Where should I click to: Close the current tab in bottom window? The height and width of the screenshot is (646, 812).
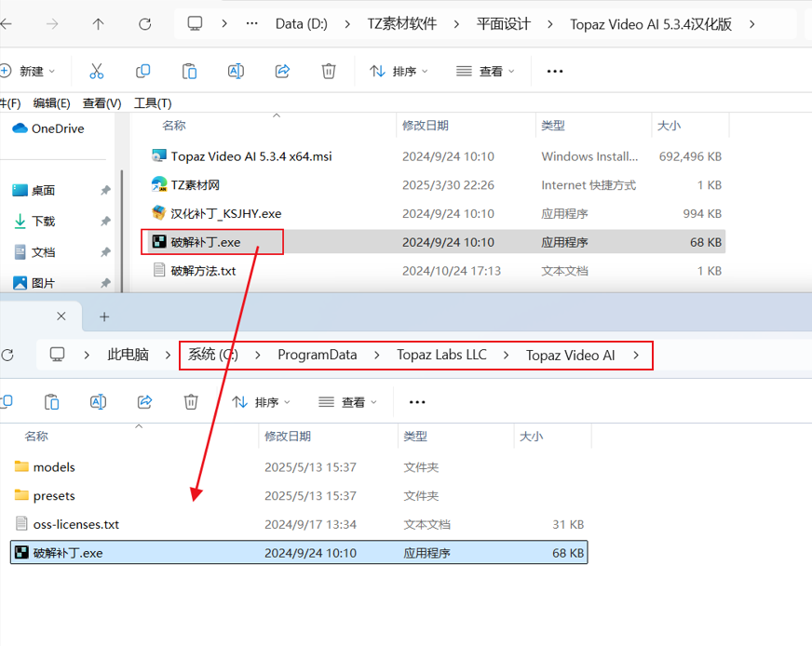pyautogui.click(x=61, y=316)
